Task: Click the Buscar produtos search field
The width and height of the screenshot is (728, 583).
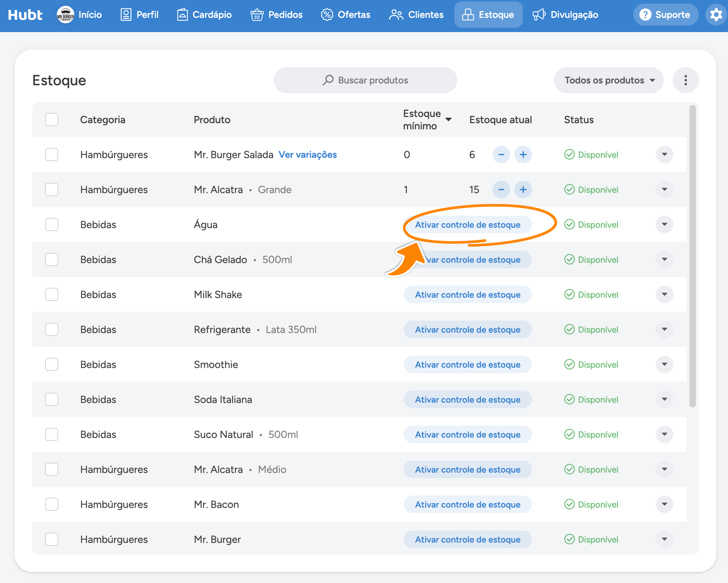Action: [x=365, y=80]
